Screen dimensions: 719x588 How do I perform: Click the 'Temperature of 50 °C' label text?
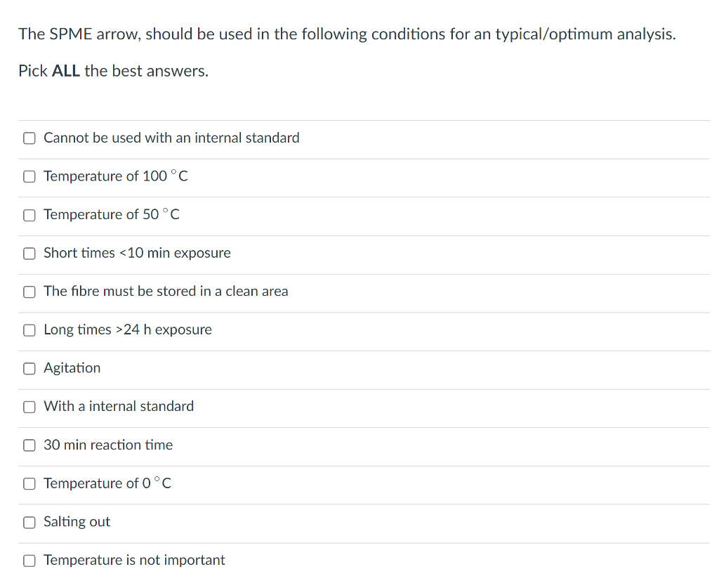(112, 214)
